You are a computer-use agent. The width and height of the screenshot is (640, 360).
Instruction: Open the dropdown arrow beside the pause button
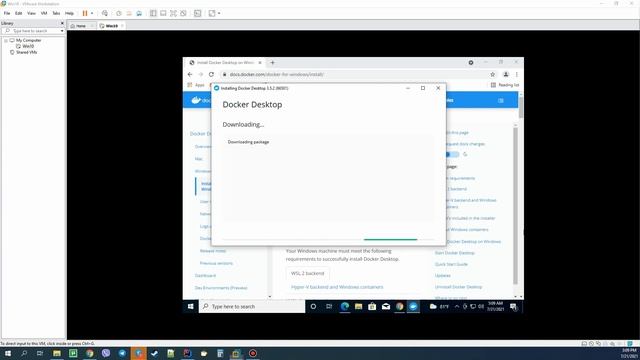click(92, 13)
